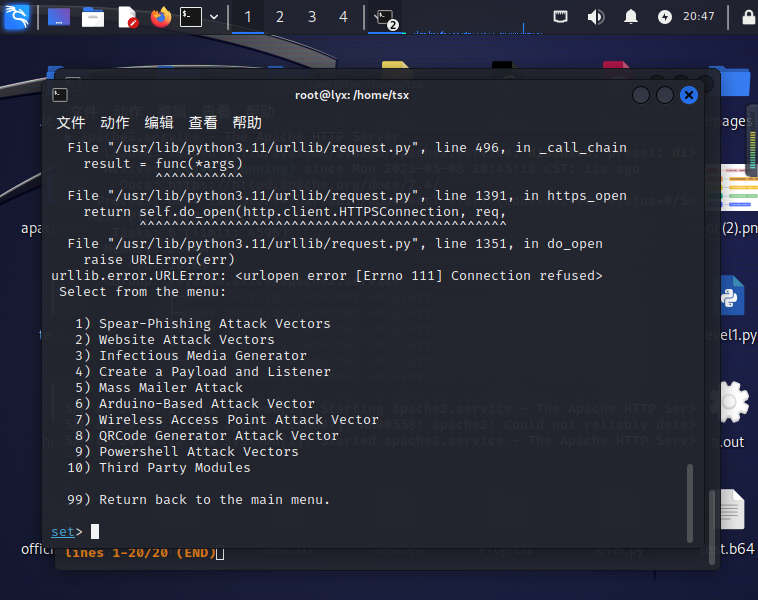Click the set> prompt input line
The image size is (758, 600).
pyautogui.click(x=367, y=532)
